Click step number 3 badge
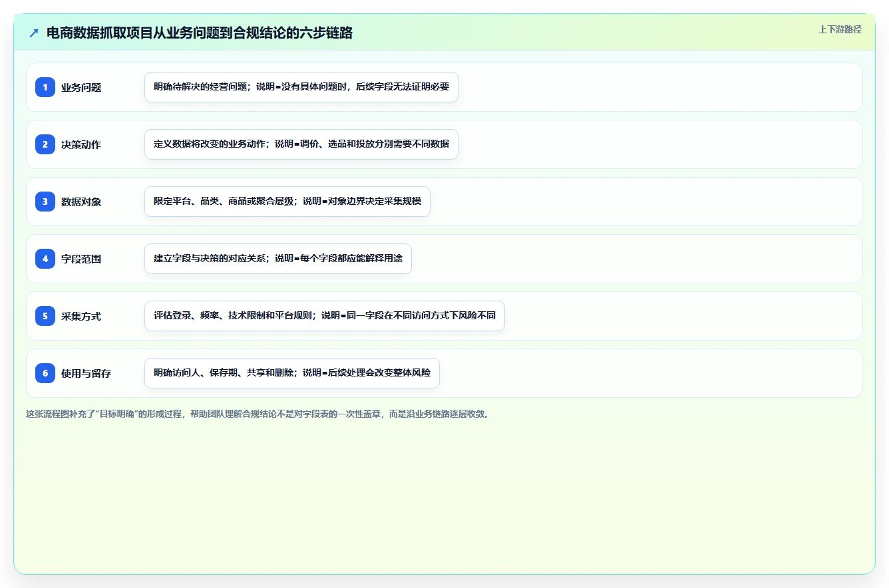Image resolution: width=889 pixels, height=588 pixels. click(45, 202)
